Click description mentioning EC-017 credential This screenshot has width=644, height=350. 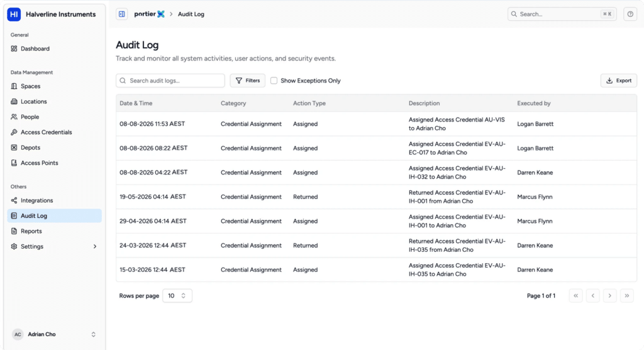(457, 148)
